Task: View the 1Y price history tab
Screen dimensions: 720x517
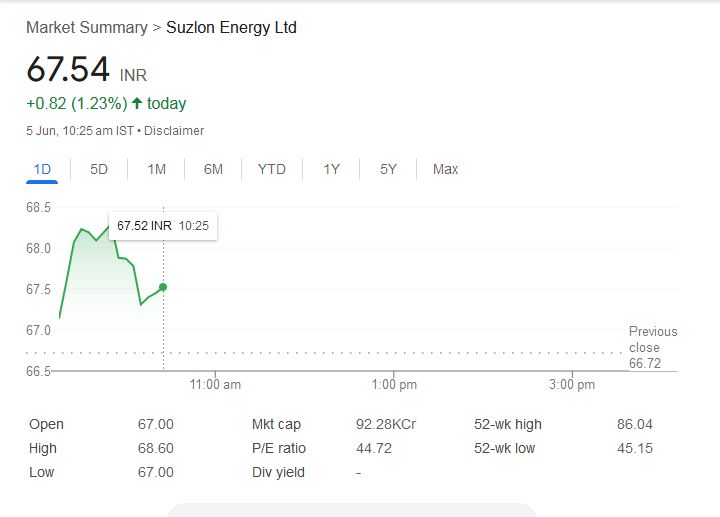Action: coord(331,169)
